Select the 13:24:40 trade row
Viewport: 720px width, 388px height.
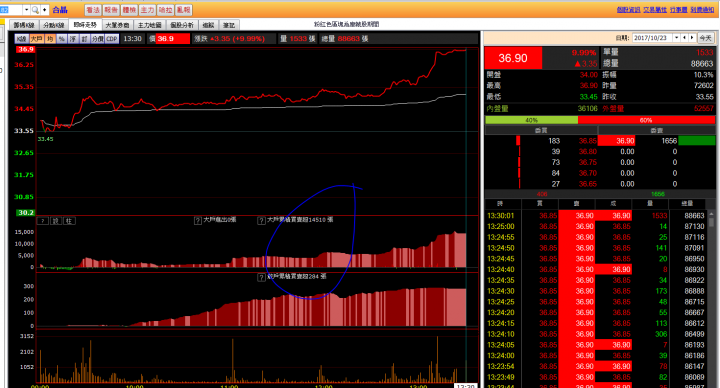[596, 270]
